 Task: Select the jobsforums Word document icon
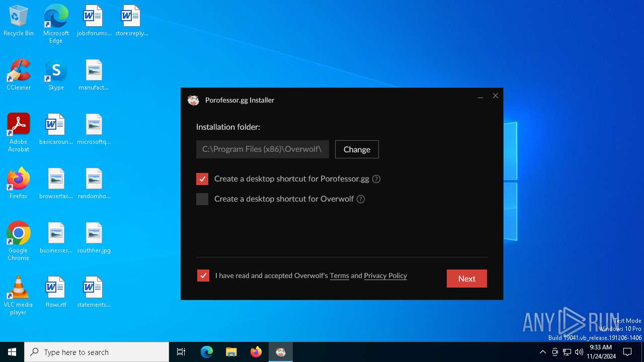(x=94, y=21)
